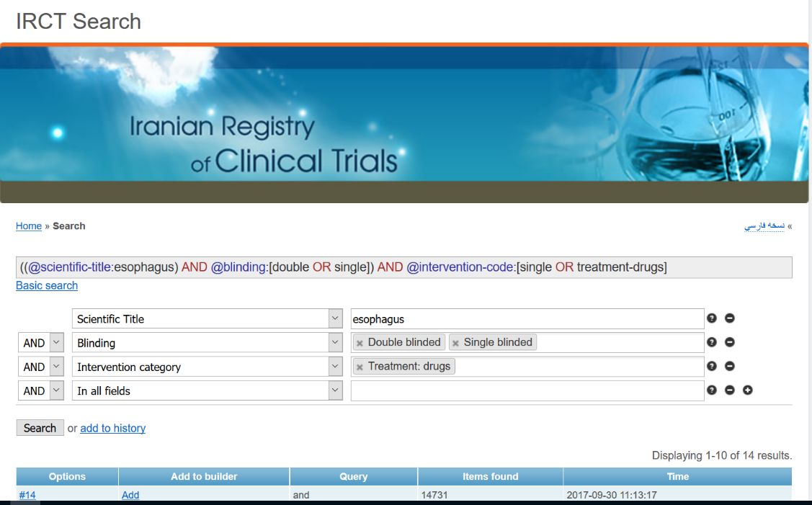Click Add for query #14
The height and width of the screenshot is (505, 812).
(x=130, y=495)
